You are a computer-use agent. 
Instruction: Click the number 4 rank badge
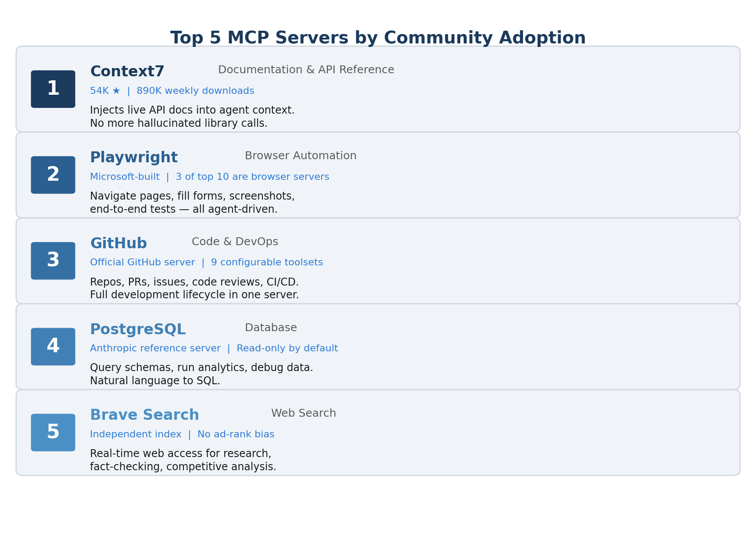point(53,347)
